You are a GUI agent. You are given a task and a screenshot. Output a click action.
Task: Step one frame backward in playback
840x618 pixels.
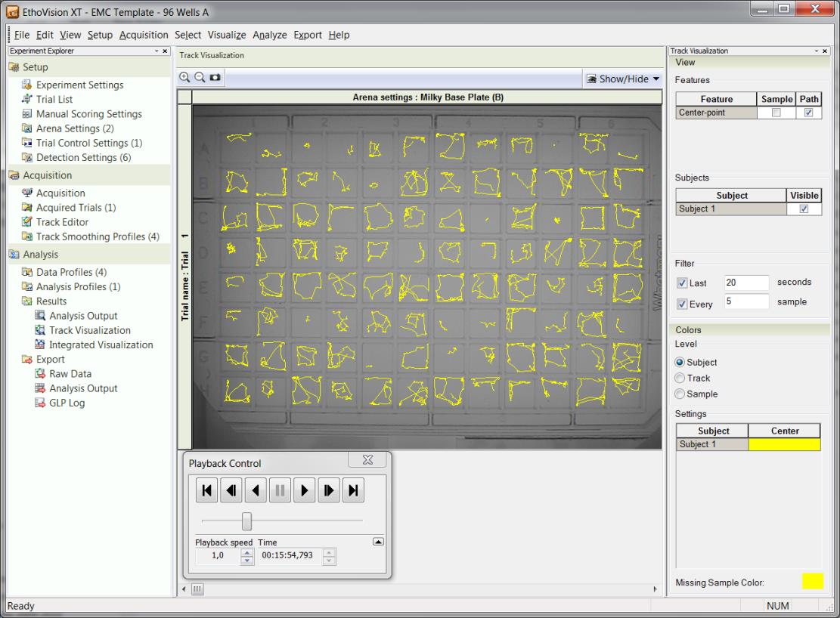[x=231, y=490]
